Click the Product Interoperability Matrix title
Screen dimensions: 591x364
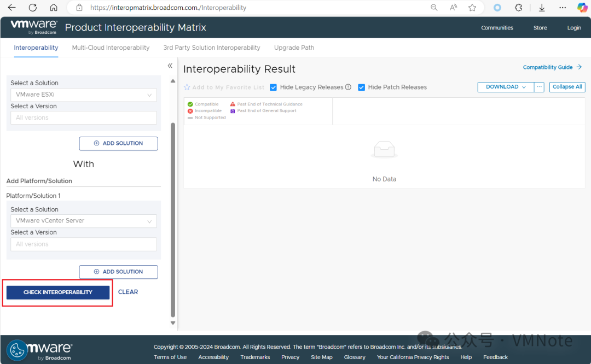click(136, 27)
